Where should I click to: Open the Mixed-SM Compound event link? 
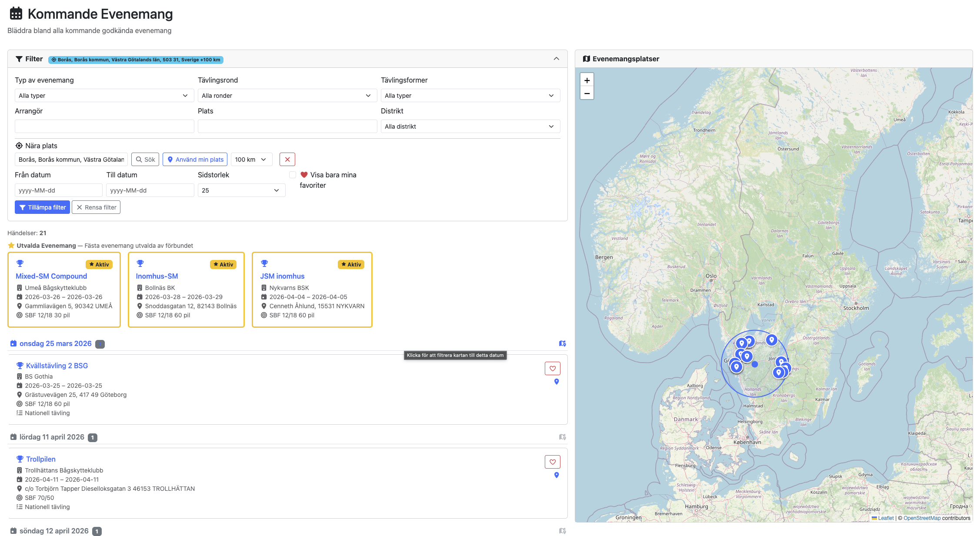tap(51, 276)
